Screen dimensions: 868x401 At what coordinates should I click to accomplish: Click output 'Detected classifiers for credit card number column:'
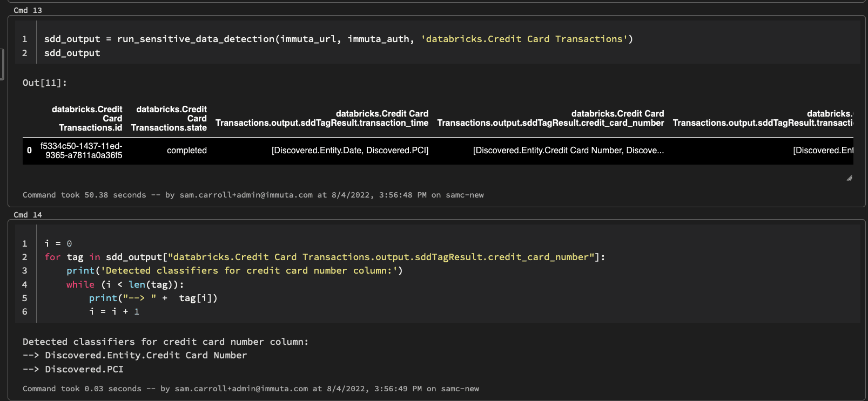pos(166,342)
